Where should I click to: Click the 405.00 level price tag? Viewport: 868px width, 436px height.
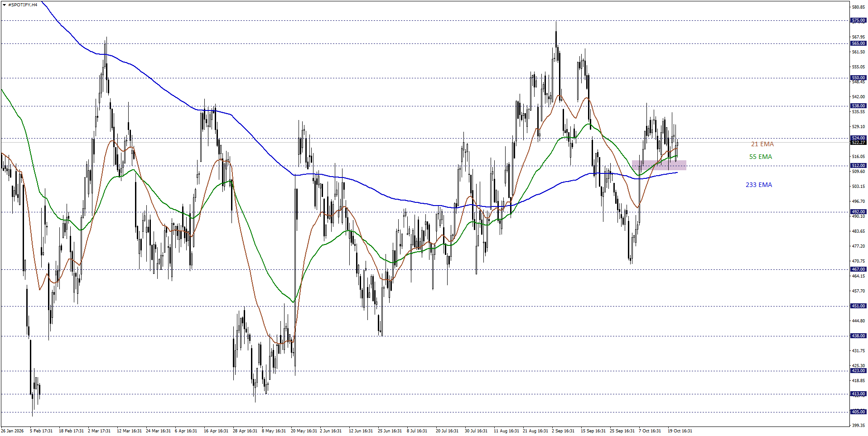(x=858, y=412)
